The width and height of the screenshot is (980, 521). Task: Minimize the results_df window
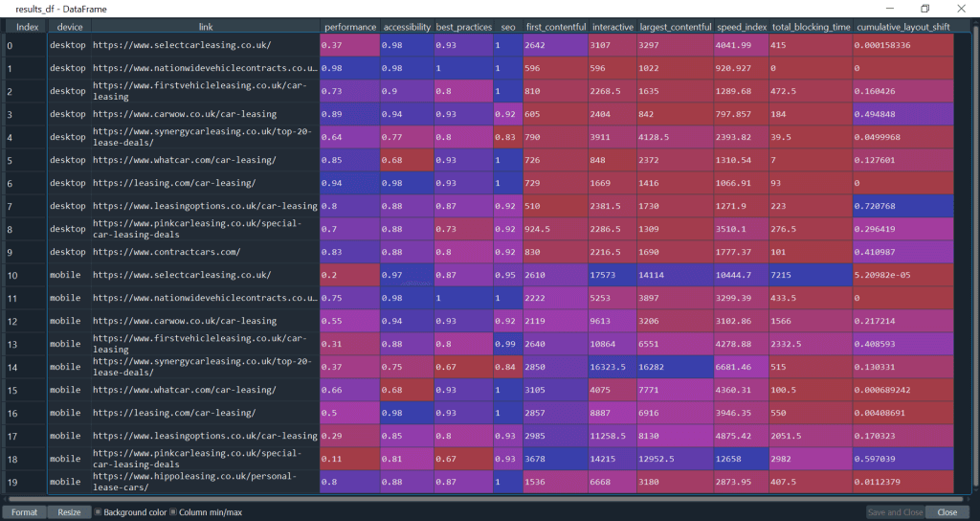pos(890,9)
